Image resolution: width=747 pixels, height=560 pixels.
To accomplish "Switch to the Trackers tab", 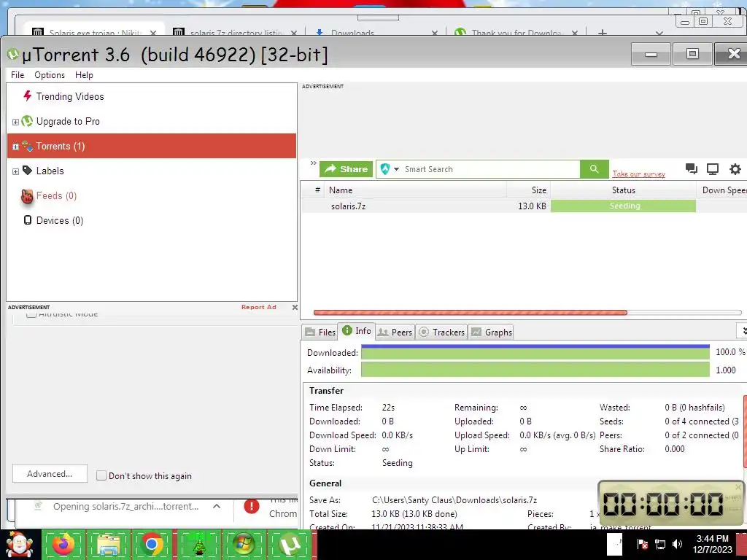I will pos(441,332).
